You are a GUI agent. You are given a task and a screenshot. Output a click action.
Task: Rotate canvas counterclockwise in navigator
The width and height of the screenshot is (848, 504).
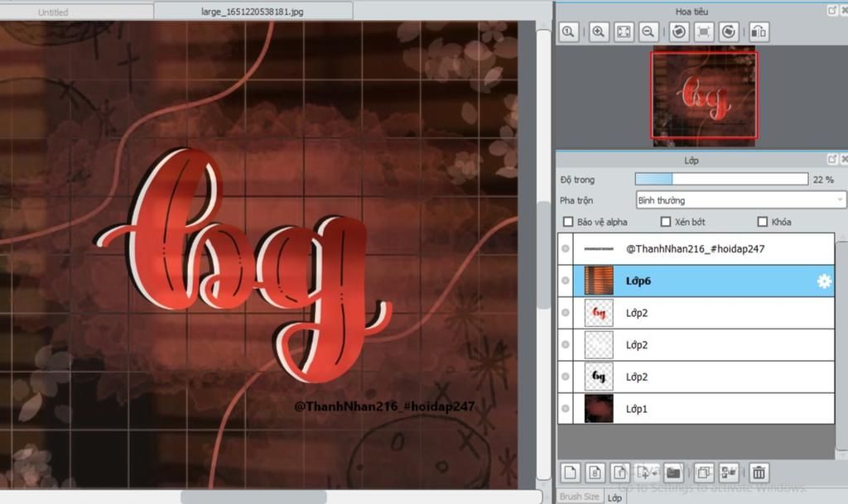679,32
